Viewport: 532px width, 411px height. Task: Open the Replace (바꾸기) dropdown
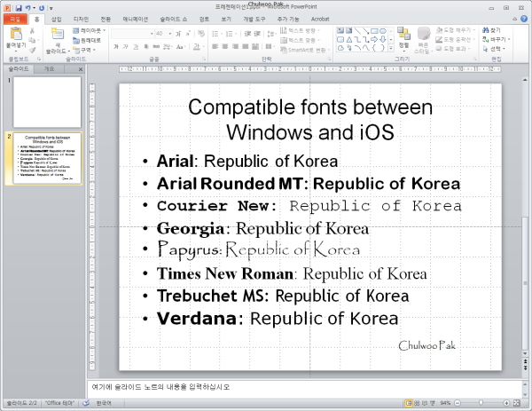(x=496, y=39)
